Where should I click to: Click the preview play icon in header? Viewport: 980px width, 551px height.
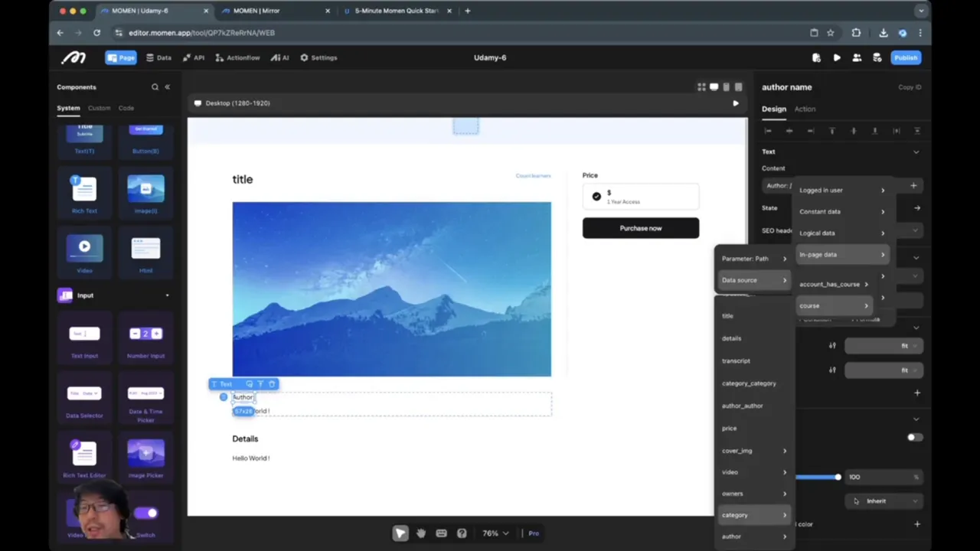click(837, 57)
